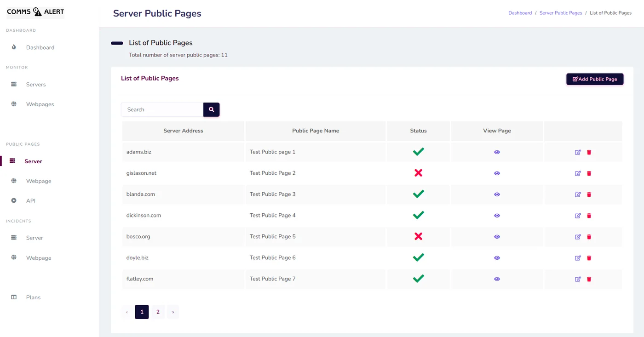Open Dashboard breadcrumb link

pyautogui.click(x=520, y=13)
